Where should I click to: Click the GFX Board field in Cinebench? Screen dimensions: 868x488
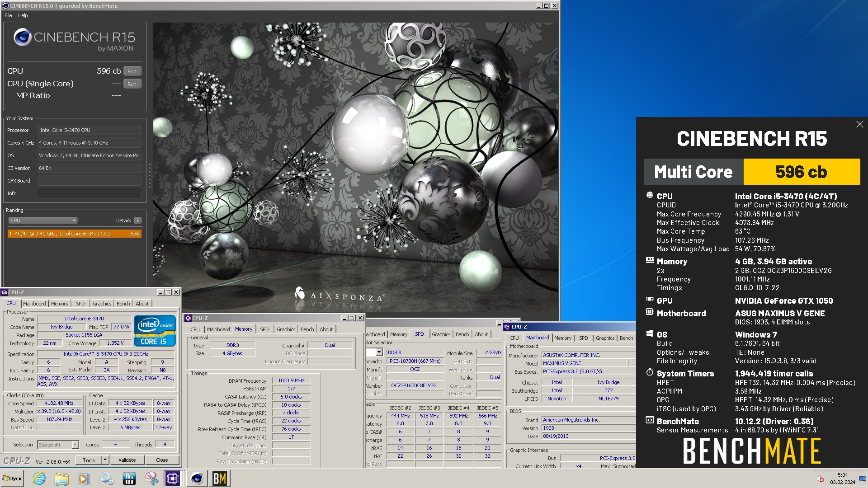tap(89, 181)
